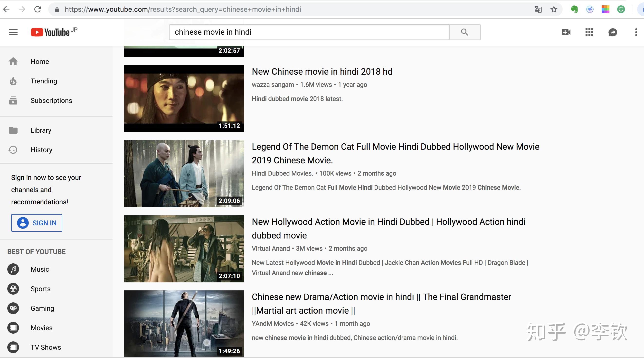Click the Gaming controller icon

tap(13, 308)
